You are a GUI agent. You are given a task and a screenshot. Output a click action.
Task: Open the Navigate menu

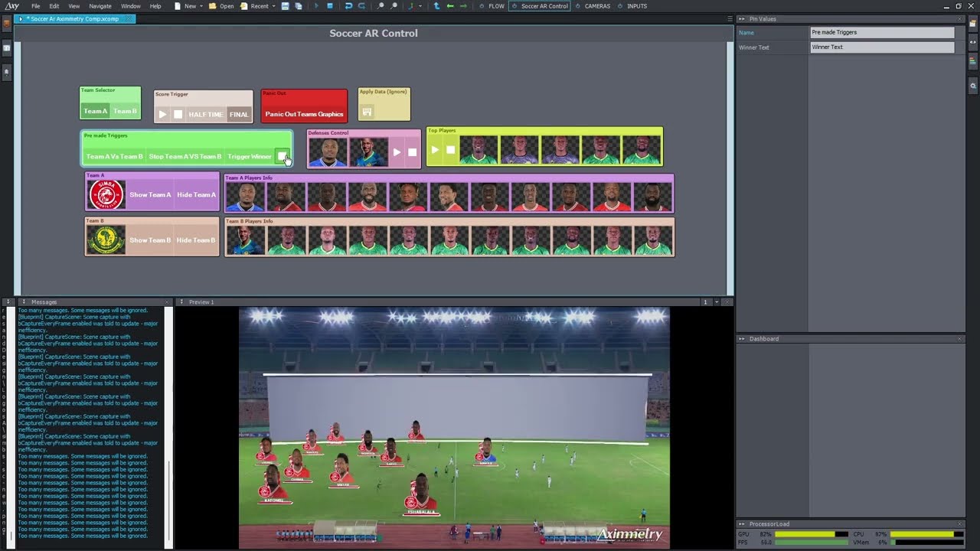[x=100, y=6]
